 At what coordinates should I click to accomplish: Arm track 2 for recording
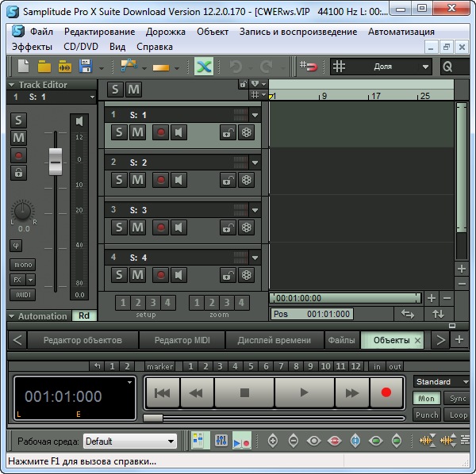[160, 180]
